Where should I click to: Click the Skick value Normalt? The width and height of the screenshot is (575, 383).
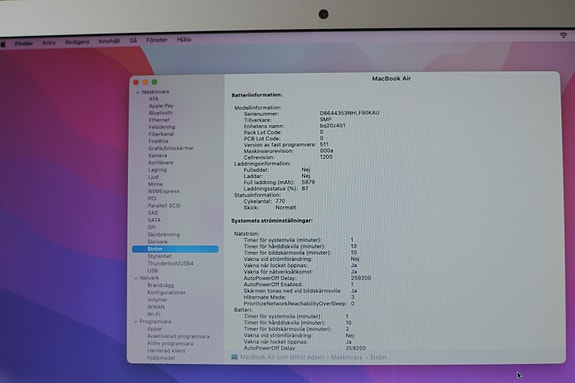[286, 207]
